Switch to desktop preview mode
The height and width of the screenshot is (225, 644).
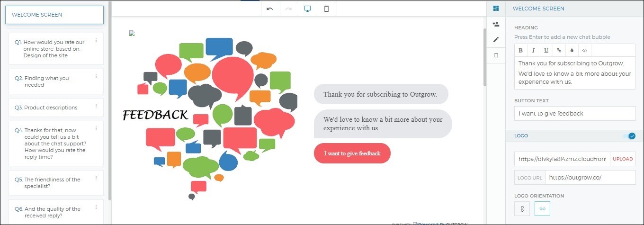[308, 9]
